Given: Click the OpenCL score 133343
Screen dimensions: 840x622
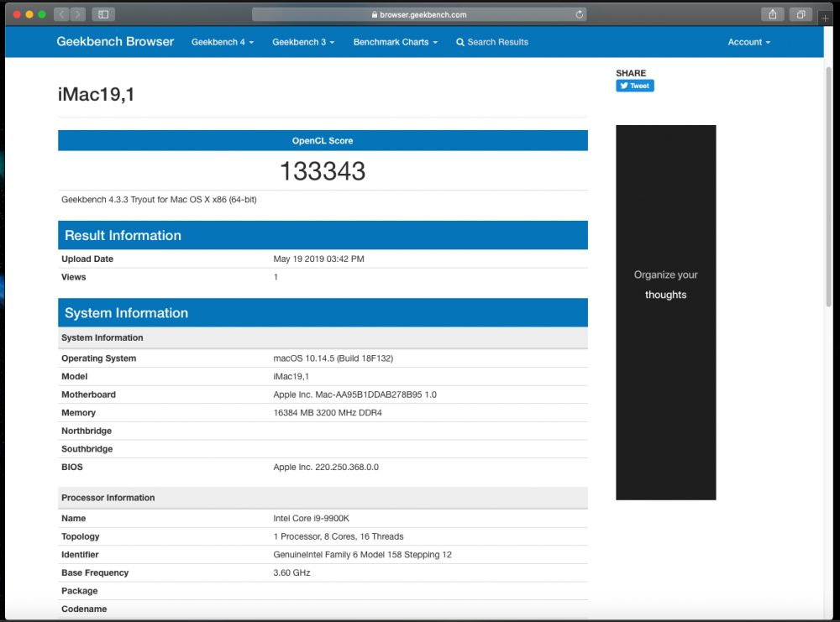Looking at the screenshot, I should (323, 171).
